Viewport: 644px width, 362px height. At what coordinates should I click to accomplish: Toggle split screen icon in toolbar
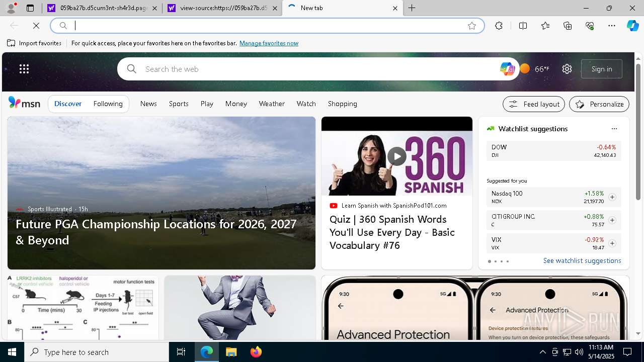[523, 26]
